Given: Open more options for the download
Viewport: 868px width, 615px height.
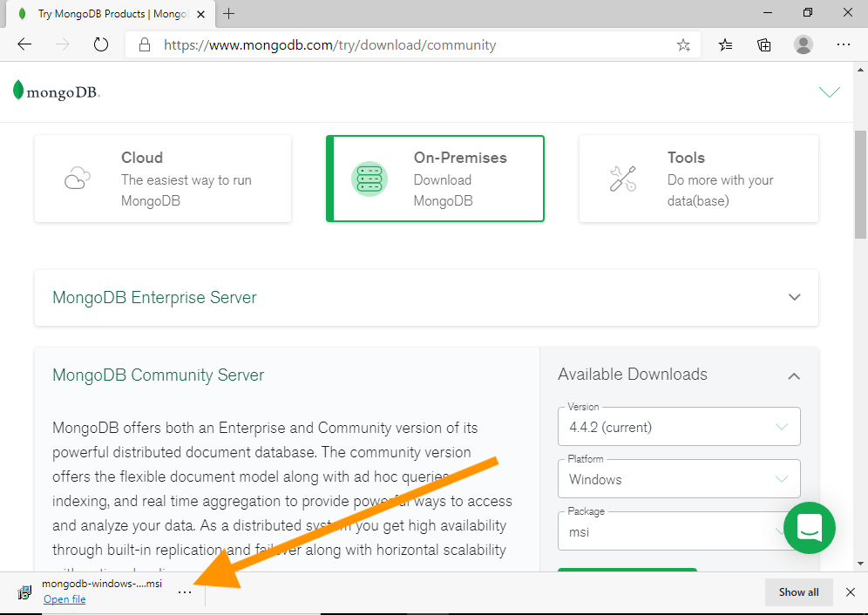Looking at the screenshot, I should 185,591.
